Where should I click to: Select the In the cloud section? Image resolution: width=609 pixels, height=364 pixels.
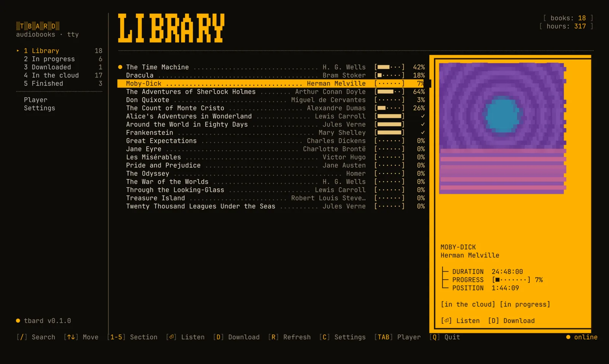click(59, 75)
